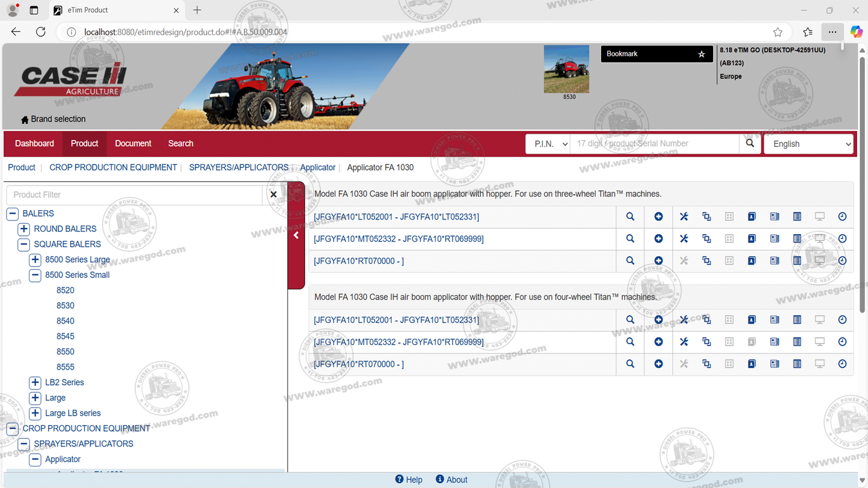868x488 pixels.
Task: Collapse the product tree panel with left arrow
Action: pos(296,235)
